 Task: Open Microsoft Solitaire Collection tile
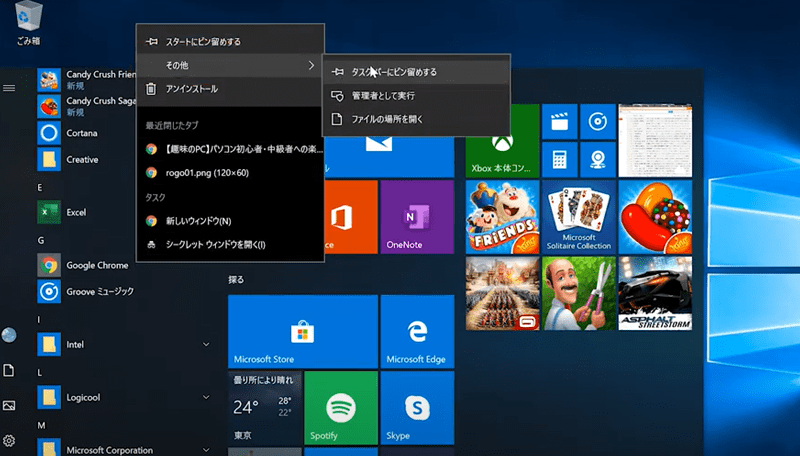pos(579,217)
